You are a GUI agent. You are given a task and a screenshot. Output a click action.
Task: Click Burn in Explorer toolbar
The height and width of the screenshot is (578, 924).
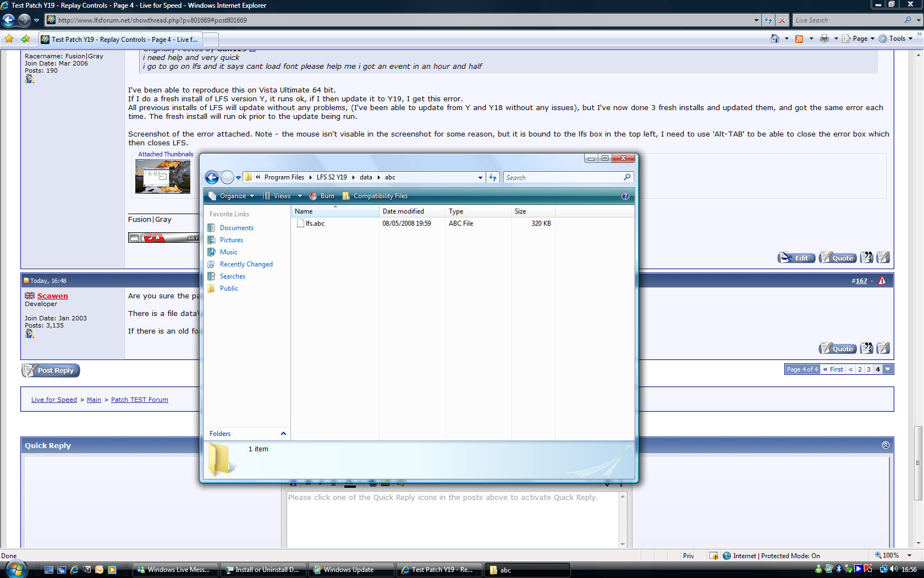(x=322, y=196)
